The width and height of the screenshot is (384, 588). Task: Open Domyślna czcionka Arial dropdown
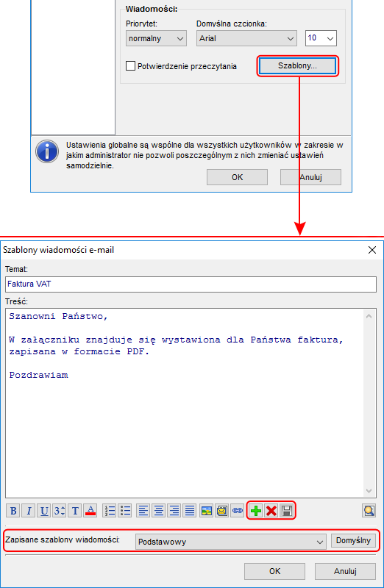click(246, 39)
